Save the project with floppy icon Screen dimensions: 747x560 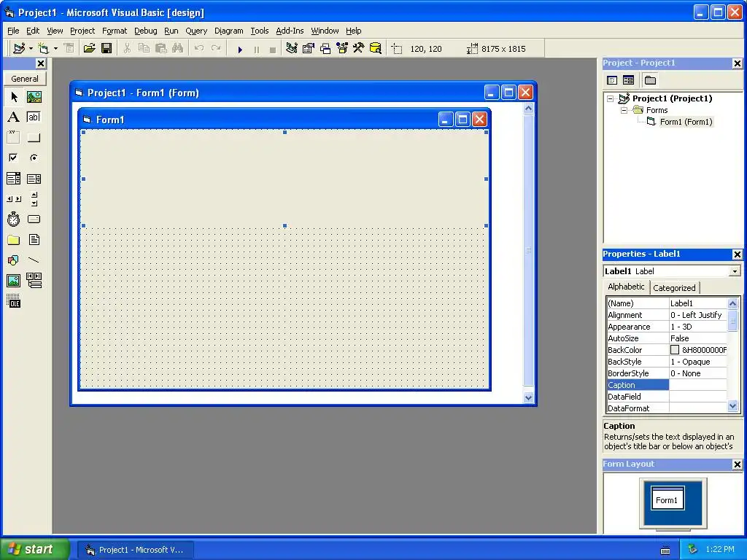107,49
